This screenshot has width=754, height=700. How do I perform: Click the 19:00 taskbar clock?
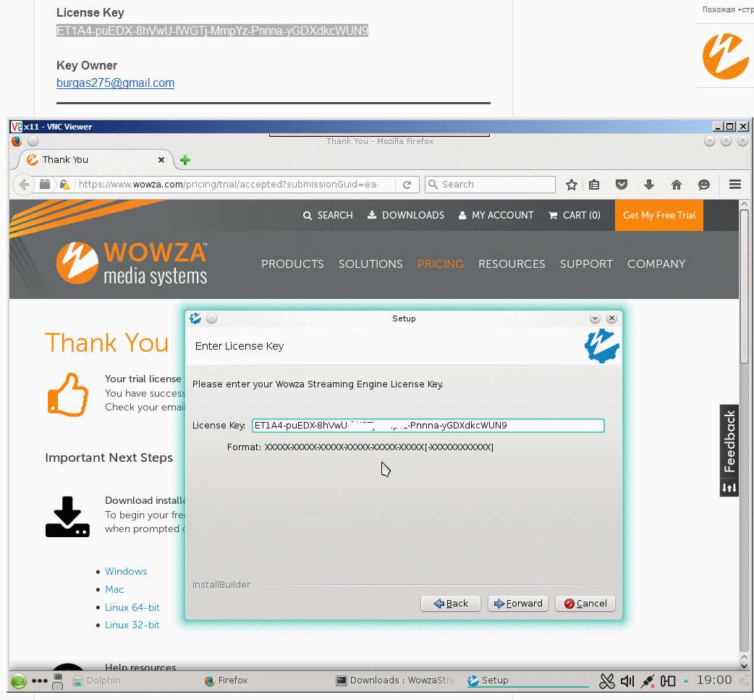(713, 680)
